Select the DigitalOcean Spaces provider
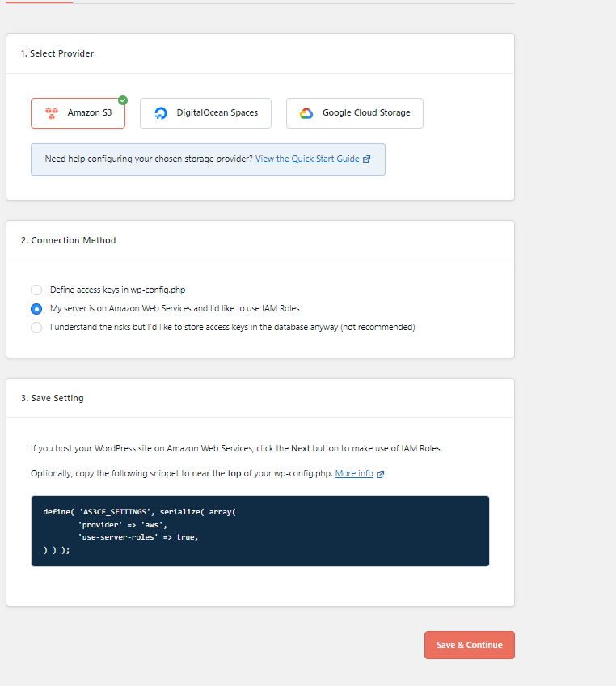 (205, 112)
